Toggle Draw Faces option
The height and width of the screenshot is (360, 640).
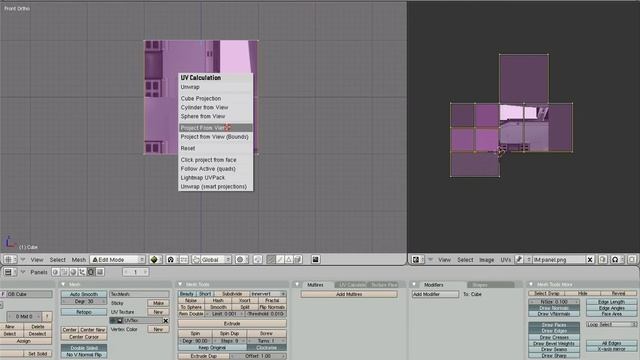click(x=554, y=325)
